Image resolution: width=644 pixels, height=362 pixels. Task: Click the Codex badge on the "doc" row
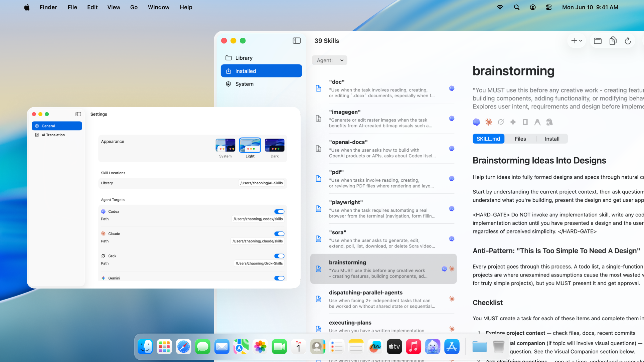452,88
